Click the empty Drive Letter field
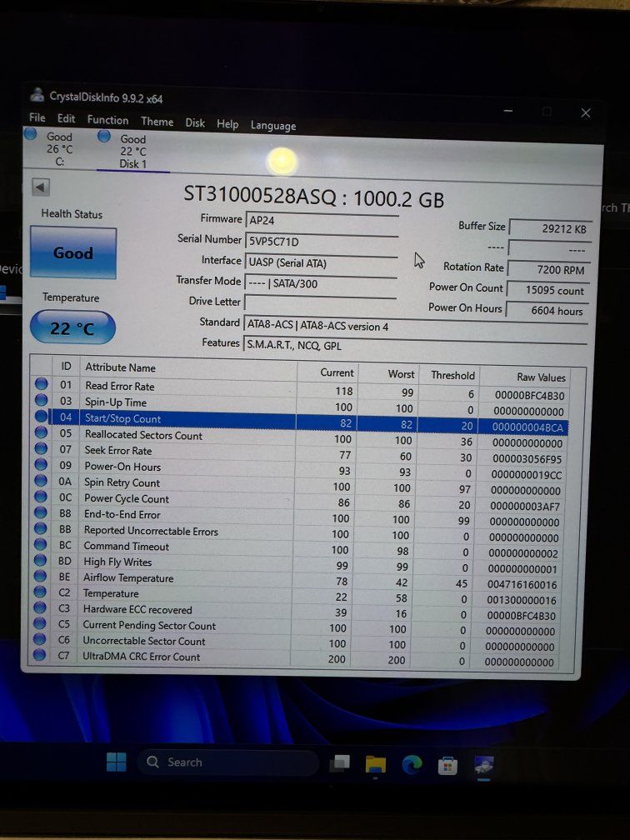Image resolution: width=630 pixels, height=840 pixels. pos(320,302)
